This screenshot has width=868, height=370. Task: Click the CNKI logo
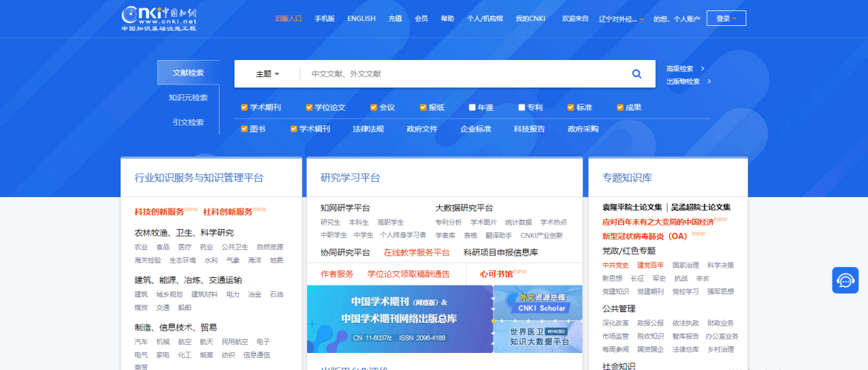coord(159,19)
